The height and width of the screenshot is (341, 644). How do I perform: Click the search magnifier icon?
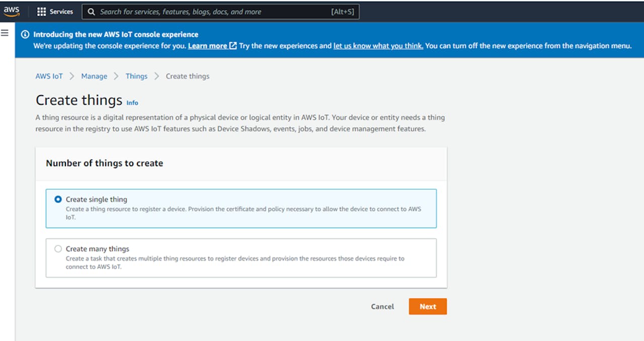coord(91,12)
